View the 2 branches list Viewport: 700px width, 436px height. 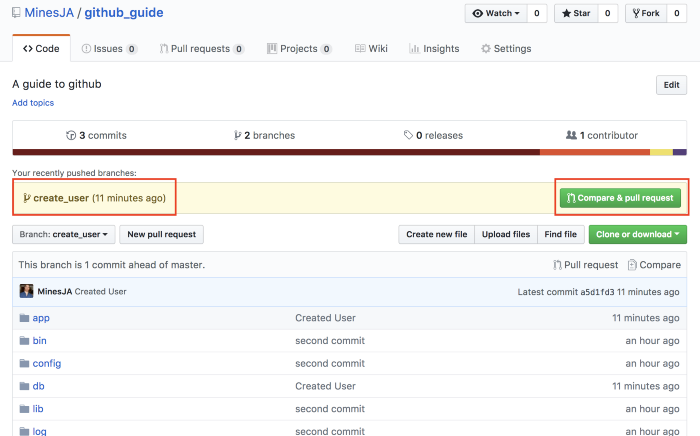tap(264, 135)
